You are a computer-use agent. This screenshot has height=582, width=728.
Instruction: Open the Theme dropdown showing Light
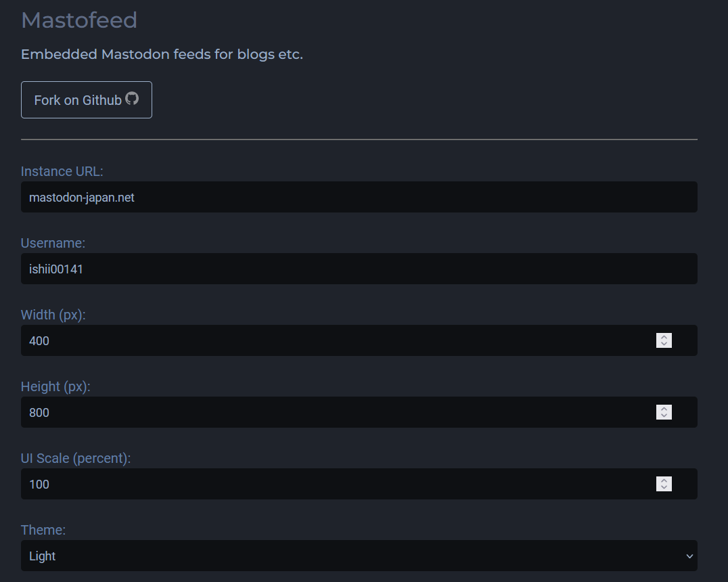point(359,556)
